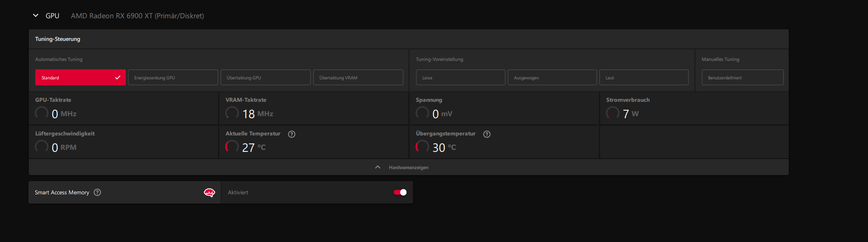Click the Hardwareanzeigen label
The width and height of the screenshot is (868, 242).
click(x=409, y=167)
